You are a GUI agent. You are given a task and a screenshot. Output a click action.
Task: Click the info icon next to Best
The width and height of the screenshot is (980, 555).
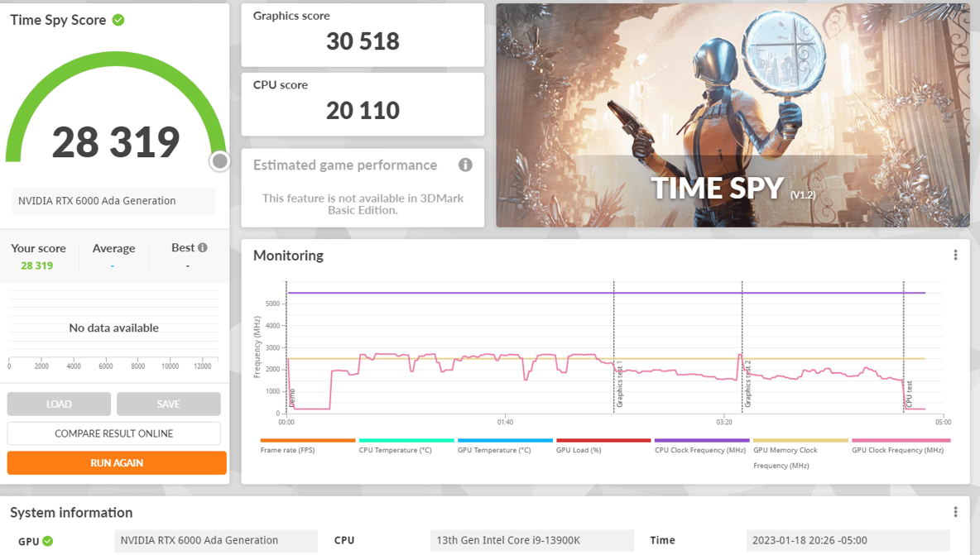pos(203,248)
